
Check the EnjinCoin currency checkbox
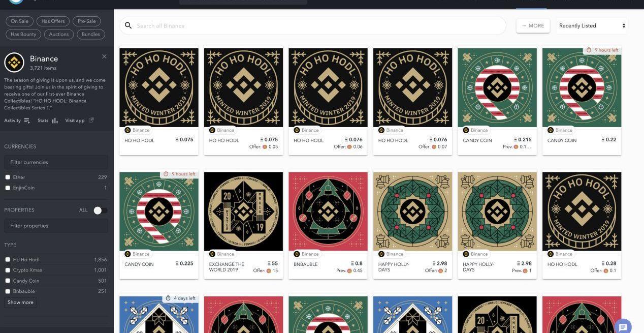tap(8, 188)
